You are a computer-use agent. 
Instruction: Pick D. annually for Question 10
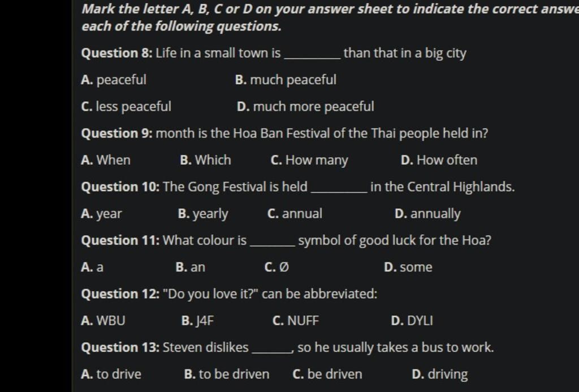(427, 214)
